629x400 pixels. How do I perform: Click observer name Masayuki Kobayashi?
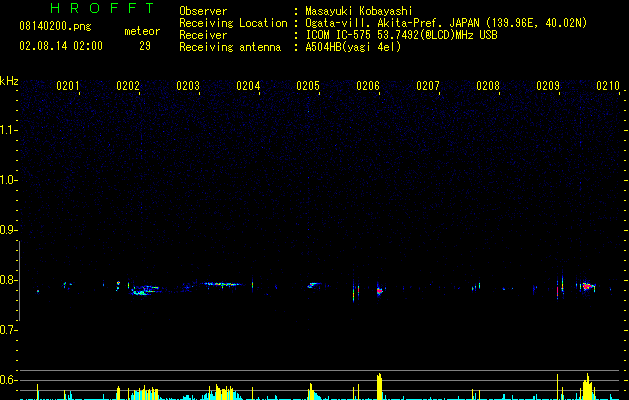(359, 11)
